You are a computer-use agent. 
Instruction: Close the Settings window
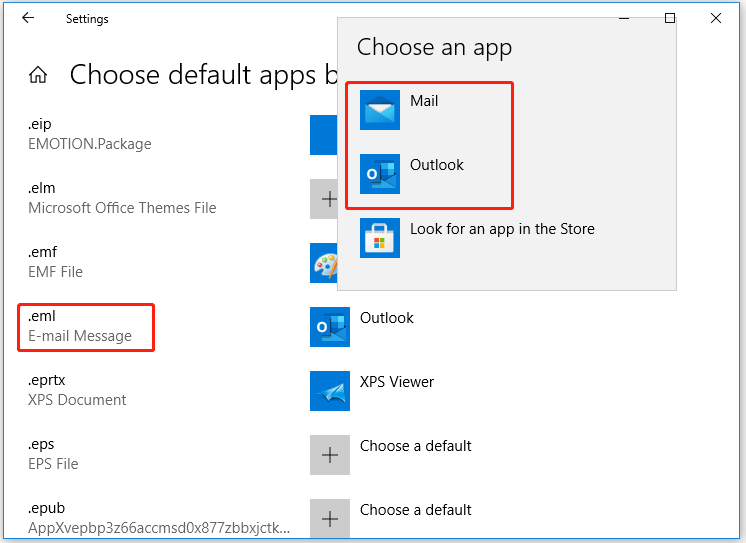click(x=716, y=18)
